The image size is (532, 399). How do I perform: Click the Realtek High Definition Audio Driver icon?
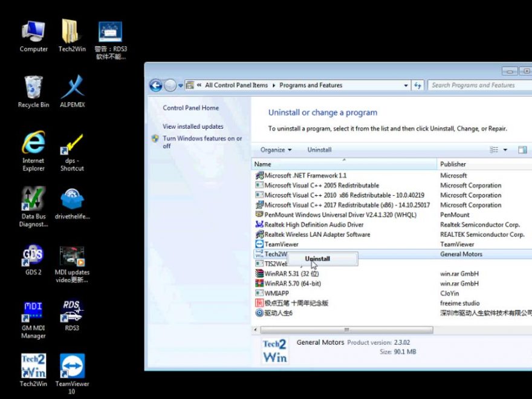click(x=259, y=225)
